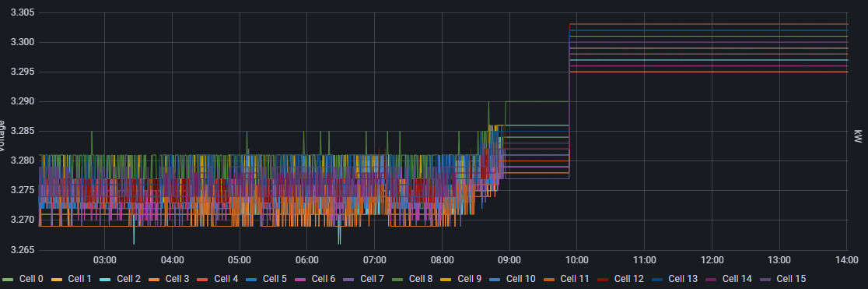This screenshot has width=868, height=289.
Task: Click the 07:00 time axis label
Action: click(x=375, y=259)
